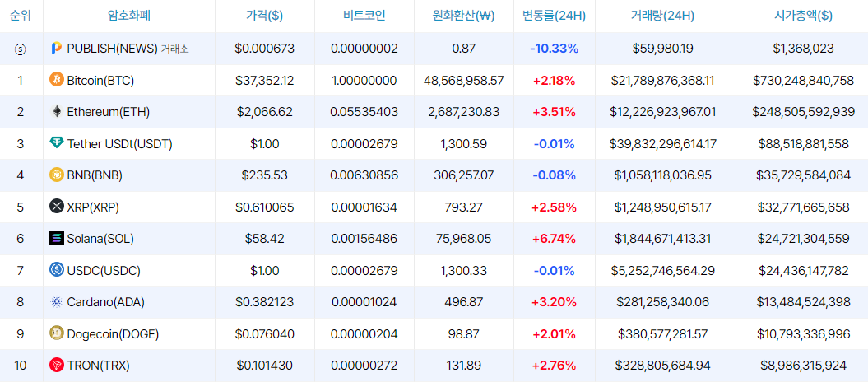Image resolution: width=868 pixels, height=382 pixels.
Task: Sort by the 시가총액($) column header
Action: coord(803,16)
